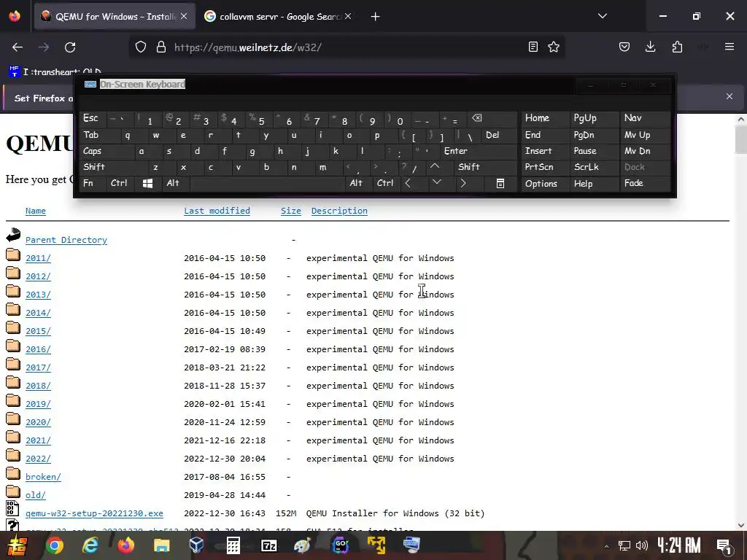This screenshot has height=560, width=747.
Task: Reload the current page
Action: (x=70, y=47)
